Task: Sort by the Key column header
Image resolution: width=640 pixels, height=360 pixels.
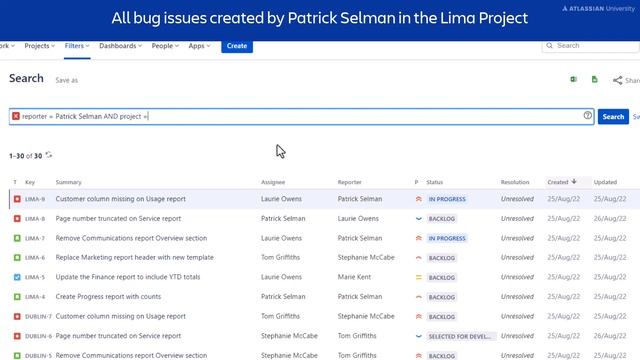Action: [30, 182]
